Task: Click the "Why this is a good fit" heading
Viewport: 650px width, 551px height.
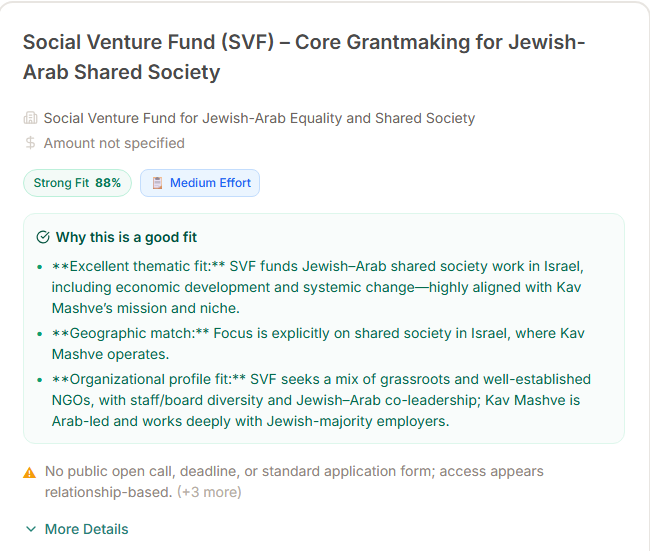Action: pos(126,237)
